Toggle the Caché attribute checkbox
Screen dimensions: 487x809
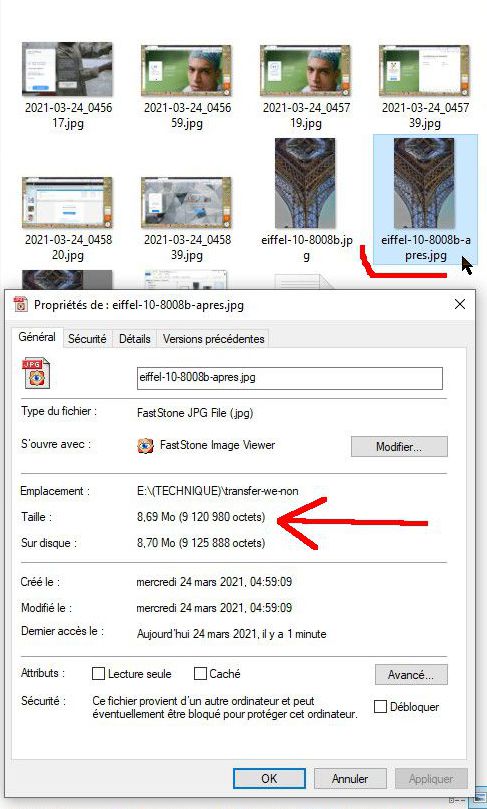[200, 673]
